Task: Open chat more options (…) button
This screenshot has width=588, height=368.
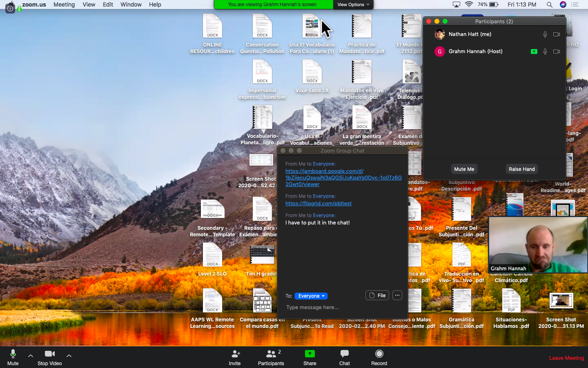Action: tap(397, 296)
